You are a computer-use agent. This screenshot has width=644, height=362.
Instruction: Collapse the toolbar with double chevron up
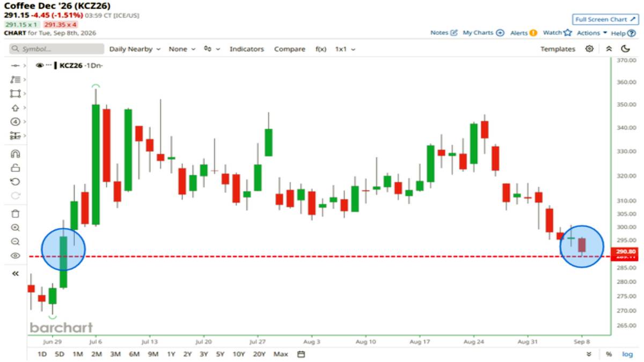(x=609, y=49)
